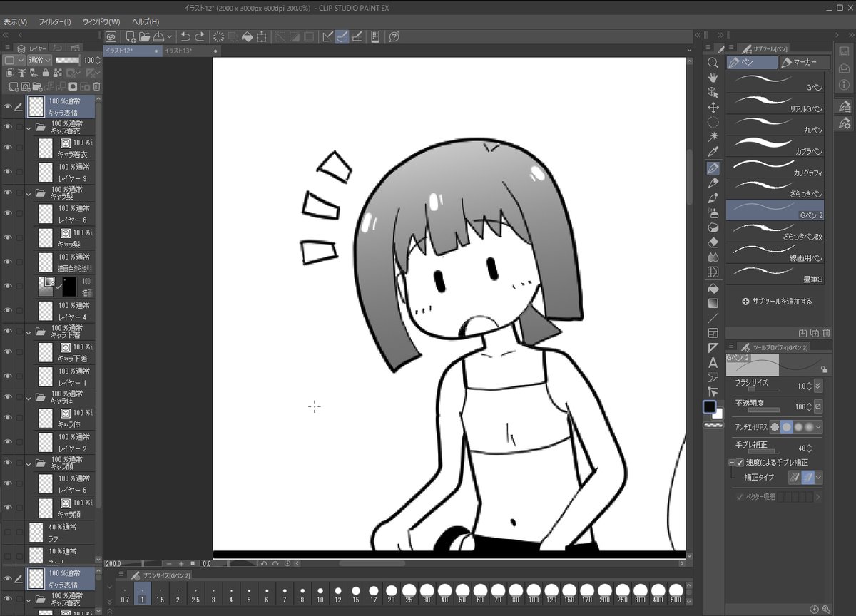Open CLIP STUDIO launcher icon
Viewport: 856px width, 616px height.
111,36
